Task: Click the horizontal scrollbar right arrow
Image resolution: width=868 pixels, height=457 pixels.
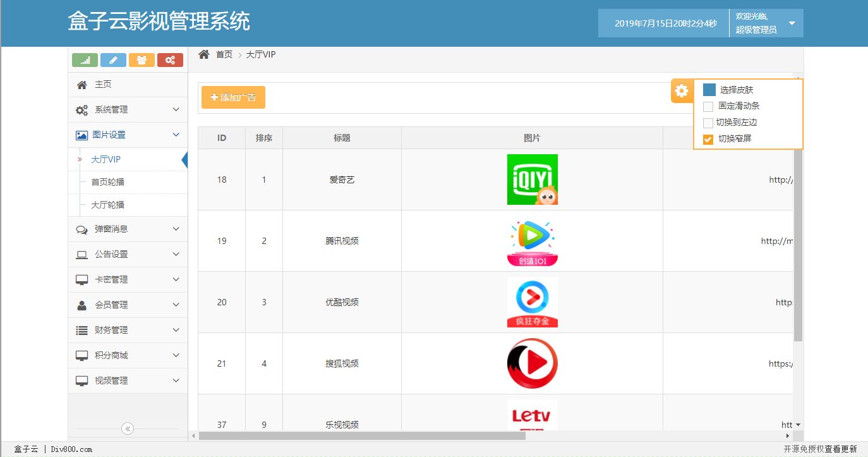Action: (x=788, y=436)
